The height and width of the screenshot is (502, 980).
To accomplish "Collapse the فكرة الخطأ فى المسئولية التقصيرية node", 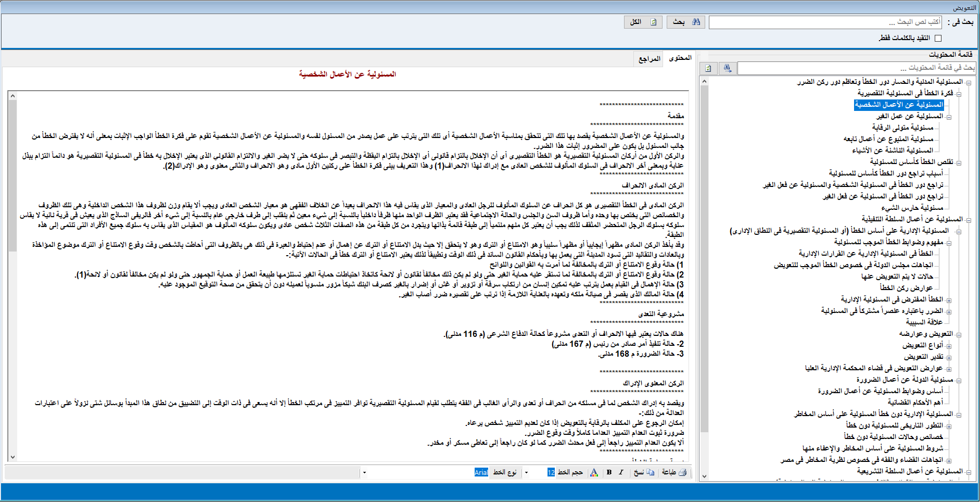I will 959,94.
